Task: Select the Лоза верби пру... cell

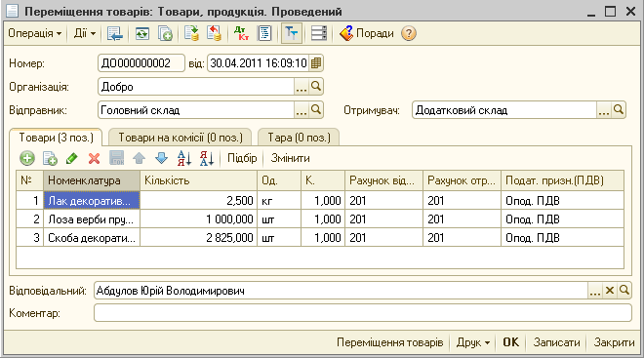Action: click(92, 219)
